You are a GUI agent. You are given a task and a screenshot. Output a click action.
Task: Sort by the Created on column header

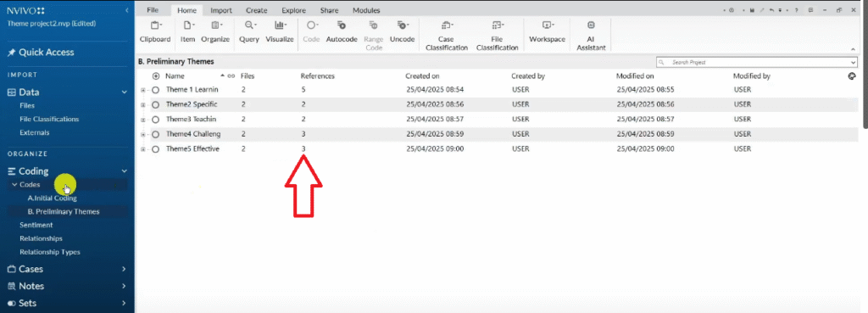click(422, 76)
